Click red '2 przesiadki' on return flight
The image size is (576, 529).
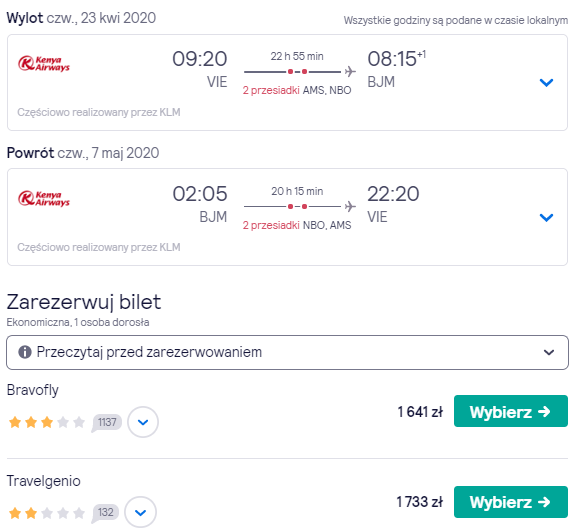coord(271,225)
